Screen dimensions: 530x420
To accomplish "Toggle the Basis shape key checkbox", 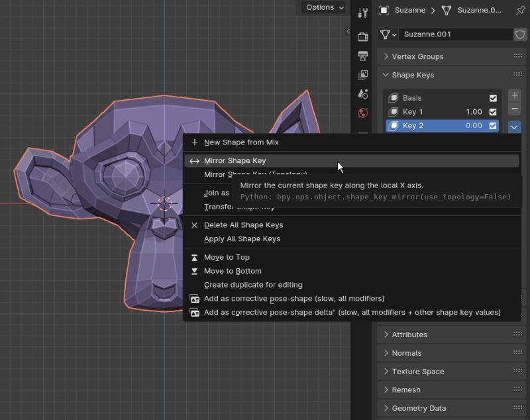I will coord(493,97).
